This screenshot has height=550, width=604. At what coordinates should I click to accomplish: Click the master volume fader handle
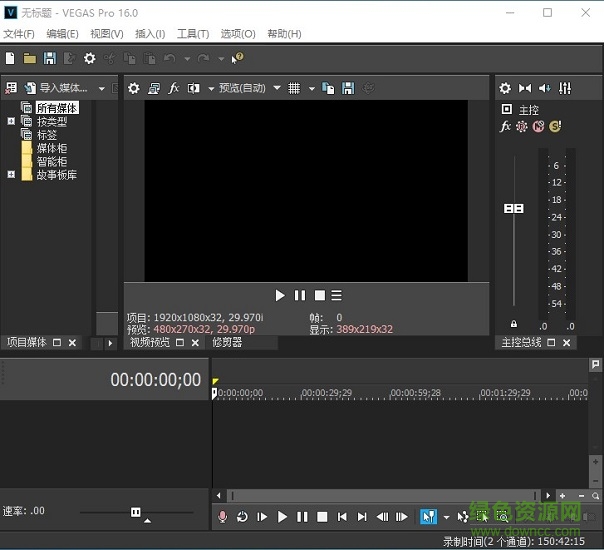click(514, 209)
